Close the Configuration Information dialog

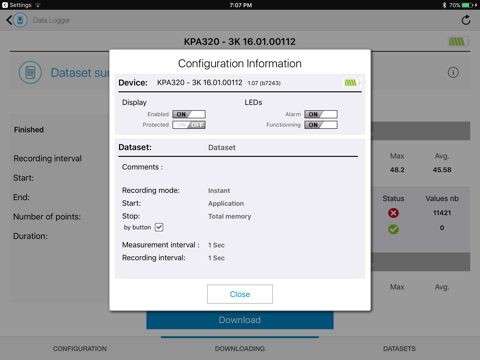pyautogui.click(x=240, y=294)
